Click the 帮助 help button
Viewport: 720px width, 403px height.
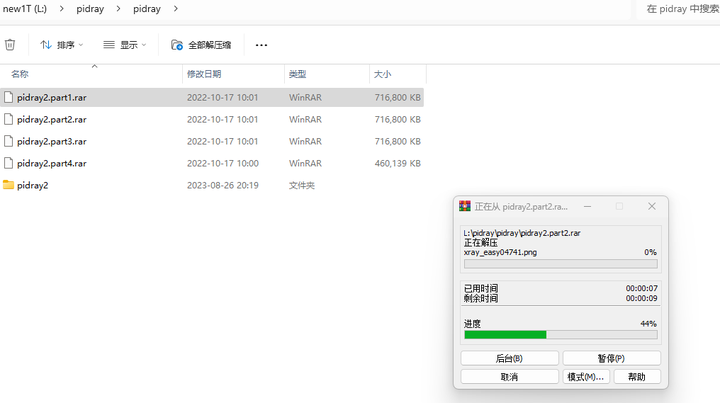point(637,377)
